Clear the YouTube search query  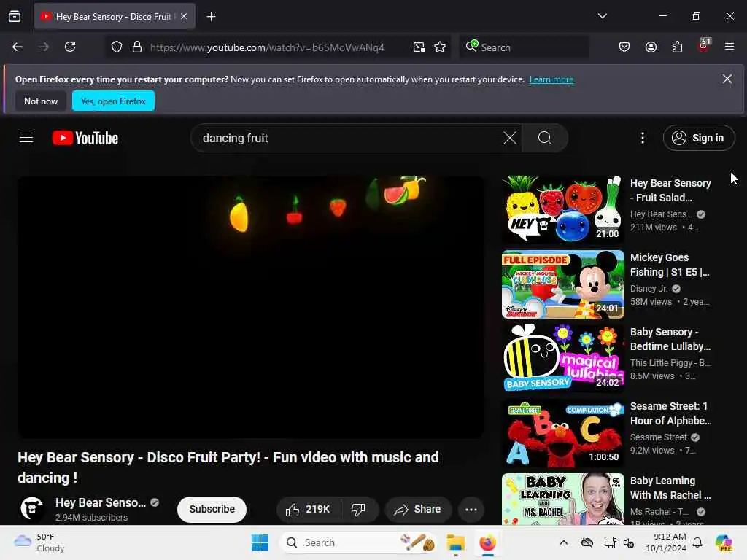(x=510, y=138)
